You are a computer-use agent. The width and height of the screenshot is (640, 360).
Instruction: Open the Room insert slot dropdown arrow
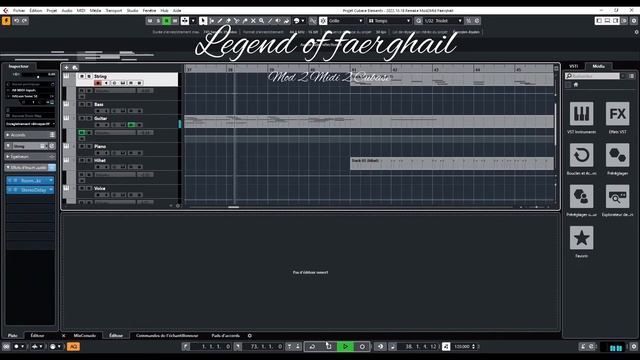[51, 180]
